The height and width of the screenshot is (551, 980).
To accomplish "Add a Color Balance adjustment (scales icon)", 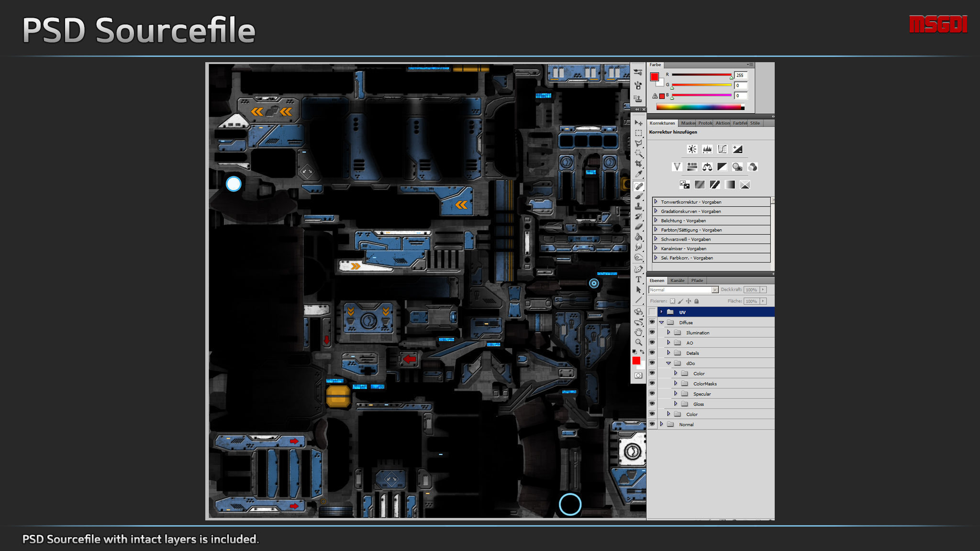I will coord(707,167).
